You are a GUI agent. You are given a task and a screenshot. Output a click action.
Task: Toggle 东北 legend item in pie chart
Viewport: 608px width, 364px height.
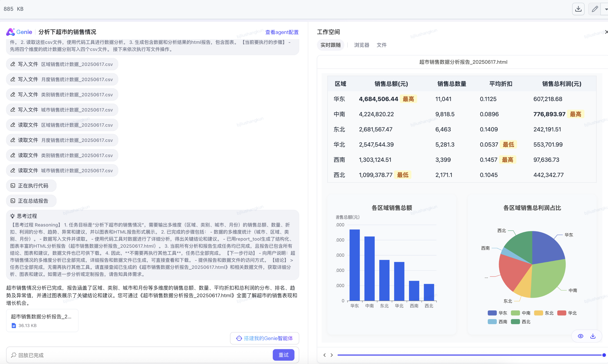click(x=544, y=313)
